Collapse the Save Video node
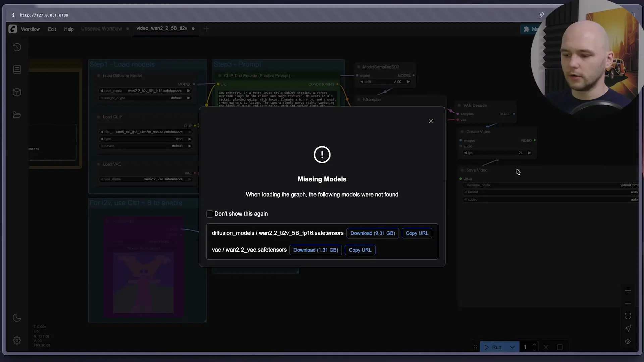Image resolution: width=644 pixels, height=362 pixels. pyautogui.click(x=462, y=170)
